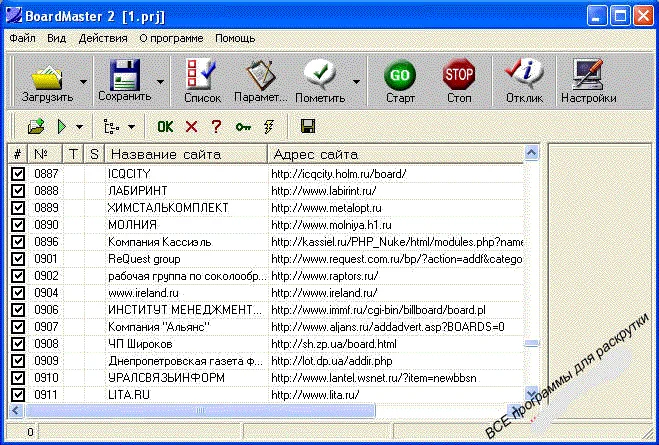Click the vertical scrollbar down arrow

(x=532, y=393)
